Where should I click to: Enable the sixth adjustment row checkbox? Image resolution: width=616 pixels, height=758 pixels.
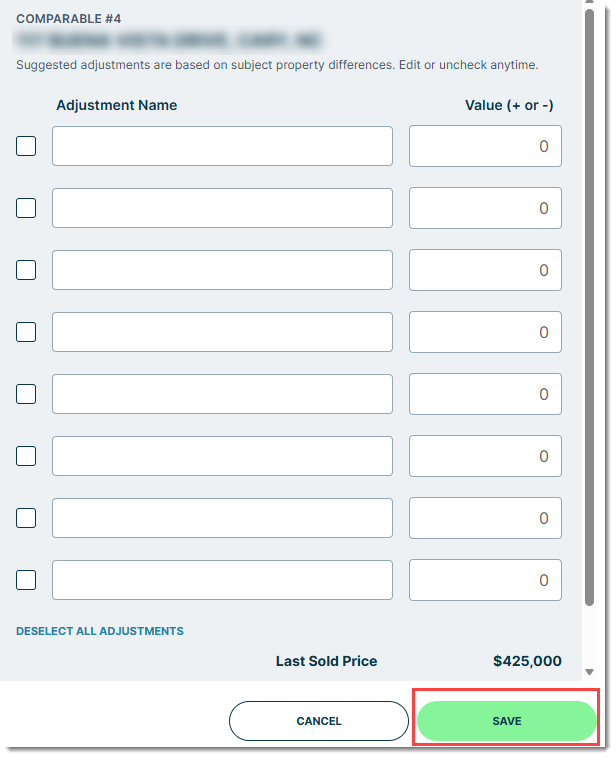tap(26, 456)
